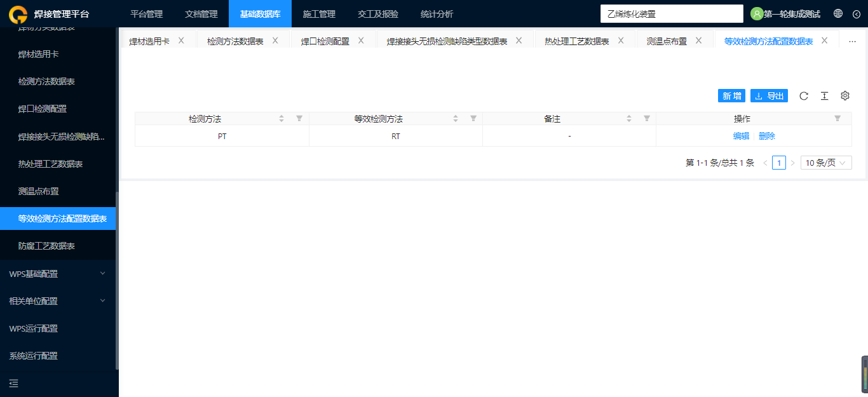Click the 导出 export button
The height and width of the screenshot is (397, 868).
coord(769,96)
